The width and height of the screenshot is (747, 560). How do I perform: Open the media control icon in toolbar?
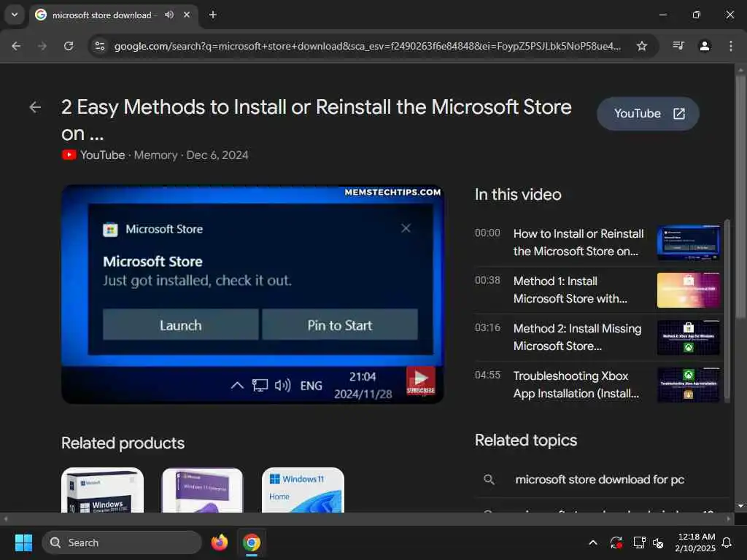click(x=678, y=46)
